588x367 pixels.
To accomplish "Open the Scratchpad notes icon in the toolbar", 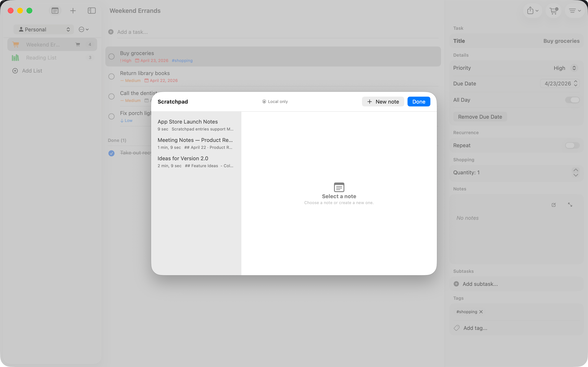I will pyautogui.click(x=55, y=11).
